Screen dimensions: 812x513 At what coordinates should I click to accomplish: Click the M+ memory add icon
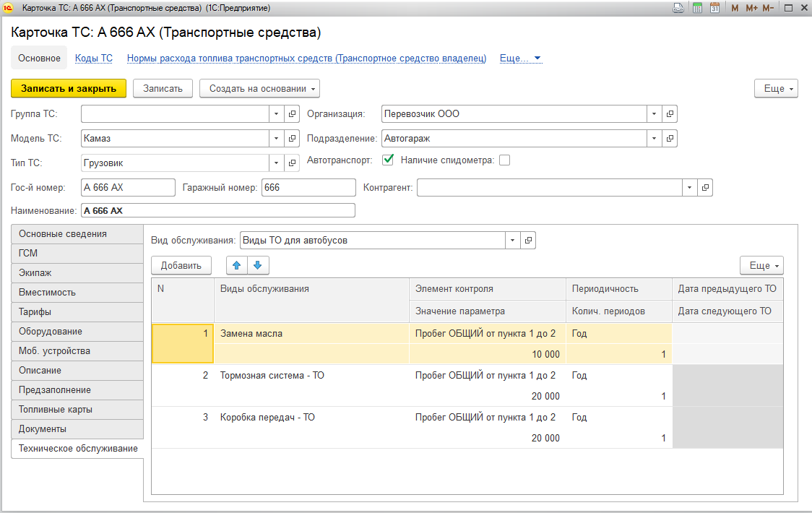tap(751, 8)
